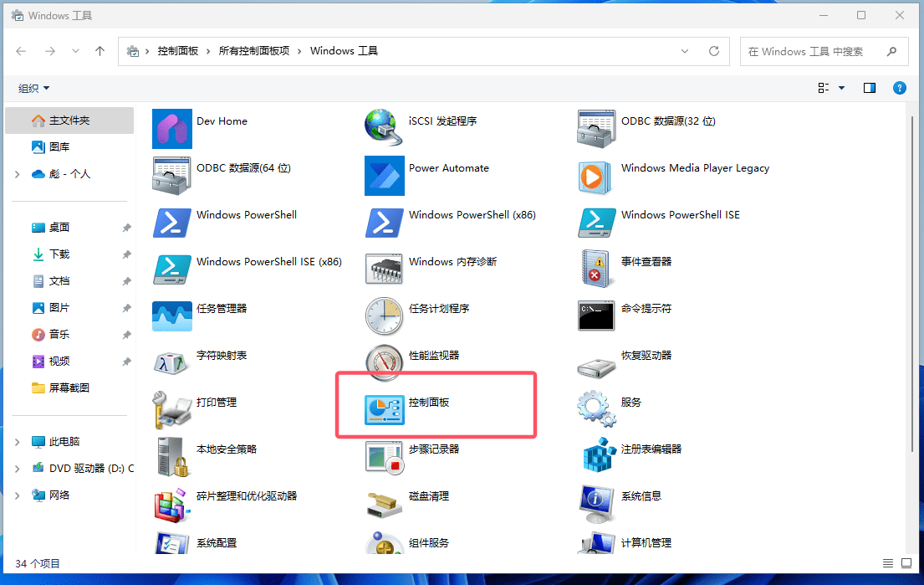Open 碎片整理和优化驱动器 icon
This screenshot has height=585, width=924.
point(172,505)
